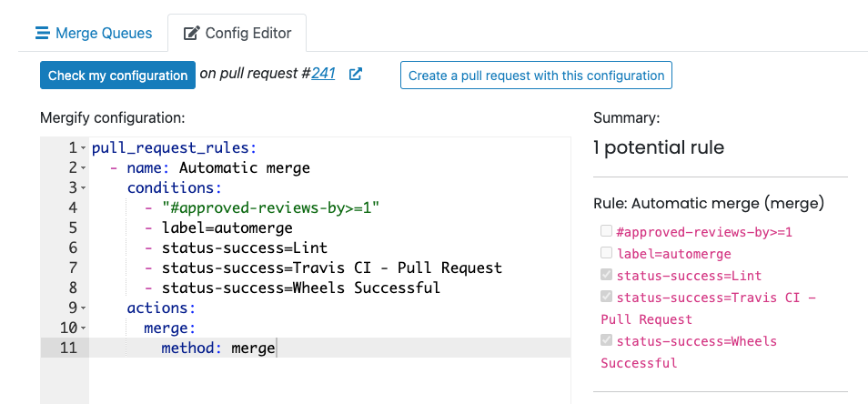Click Create a pull request with this configuration
Screen dimensions: 868x404
click(x=536, y=76)
